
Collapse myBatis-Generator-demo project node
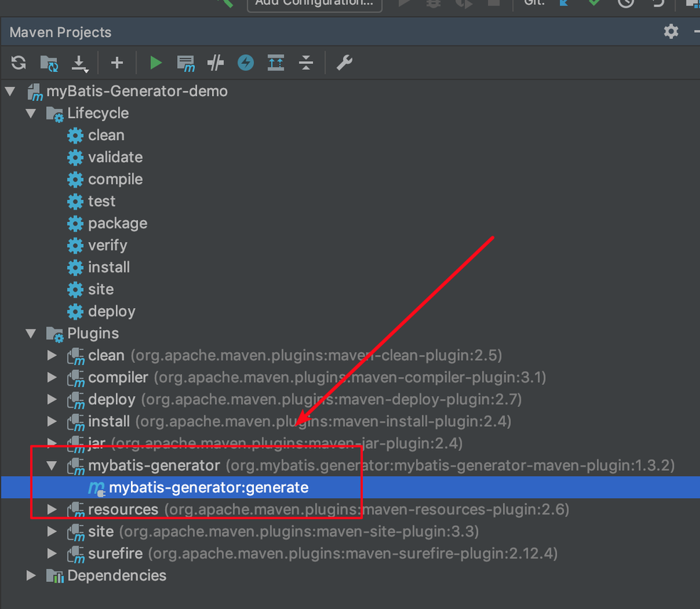[10, 92]
